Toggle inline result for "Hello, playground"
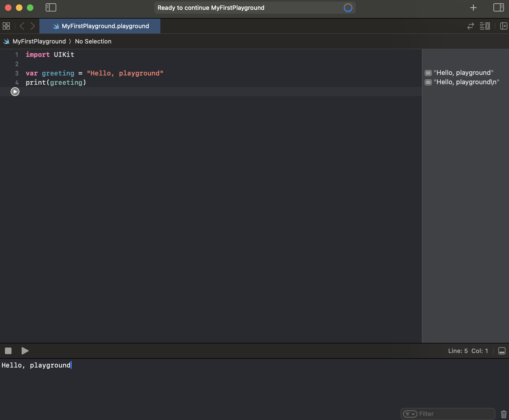The width and height of the screenshot is (509, 420). pos(428,72)
